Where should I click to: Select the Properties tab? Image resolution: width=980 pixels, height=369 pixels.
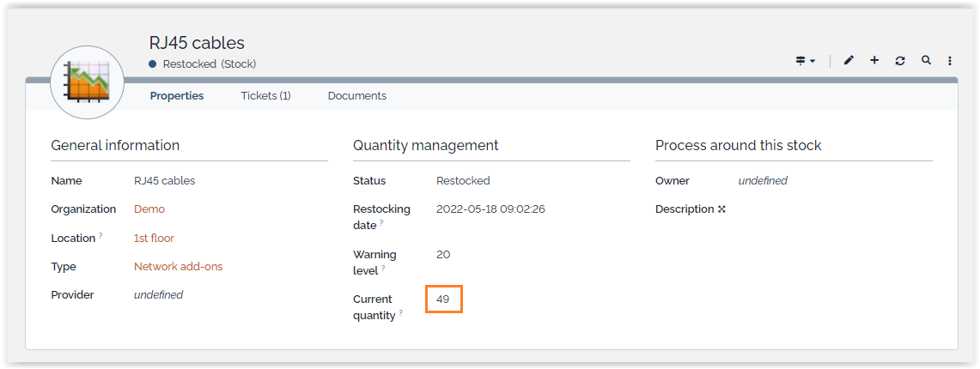[177, 96]
